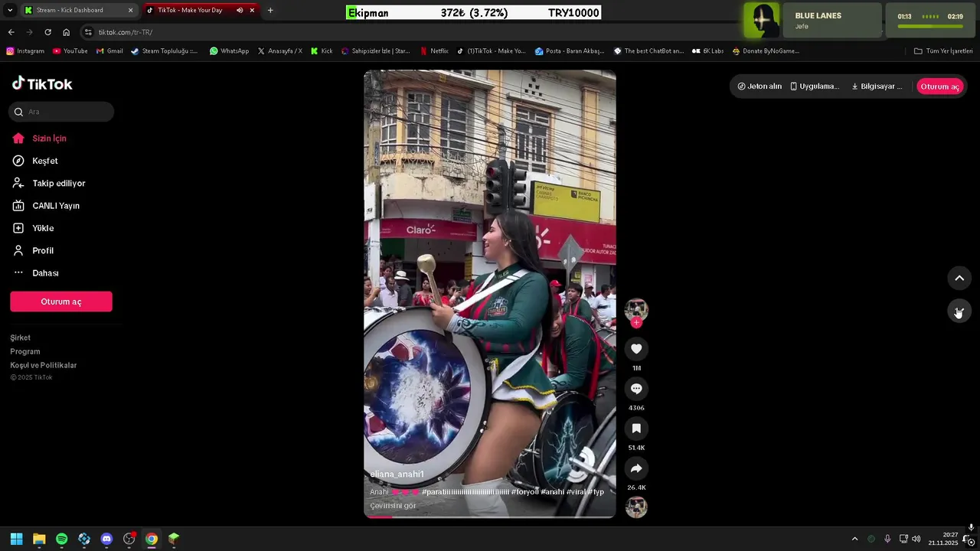Expand the Program footer section

pos(25,351)
